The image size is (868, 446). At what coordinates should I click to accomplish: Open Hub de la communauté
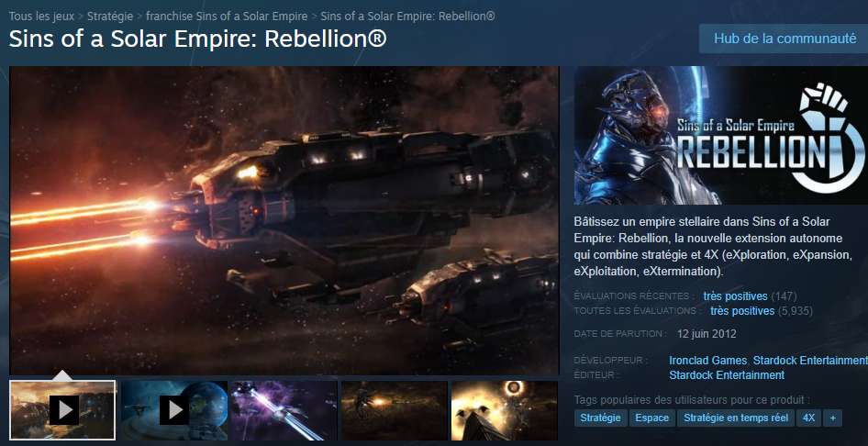(x=784, y=39)
